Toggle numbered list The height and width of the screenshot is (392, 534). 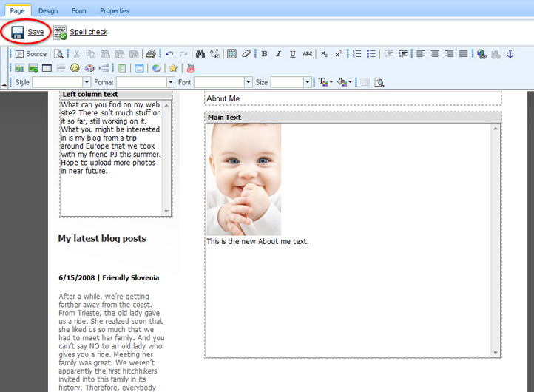pyautogui.click(x=357, y=54)
